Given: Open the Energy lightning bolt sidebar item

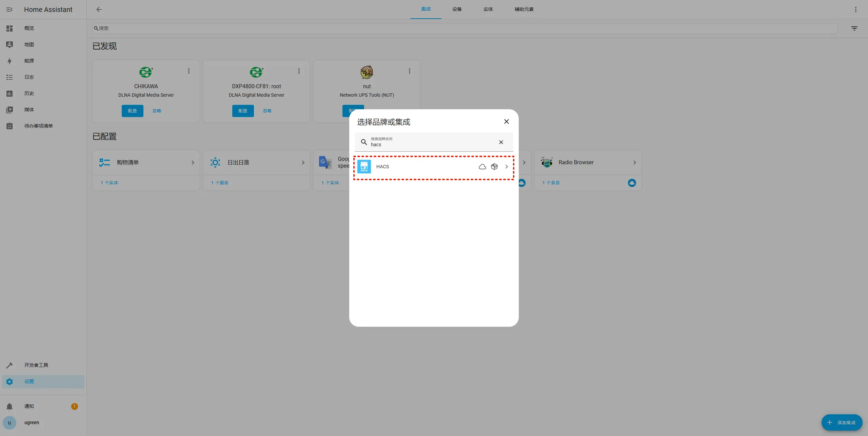Looking at the screenshot, I should click(x=9, y=61).
